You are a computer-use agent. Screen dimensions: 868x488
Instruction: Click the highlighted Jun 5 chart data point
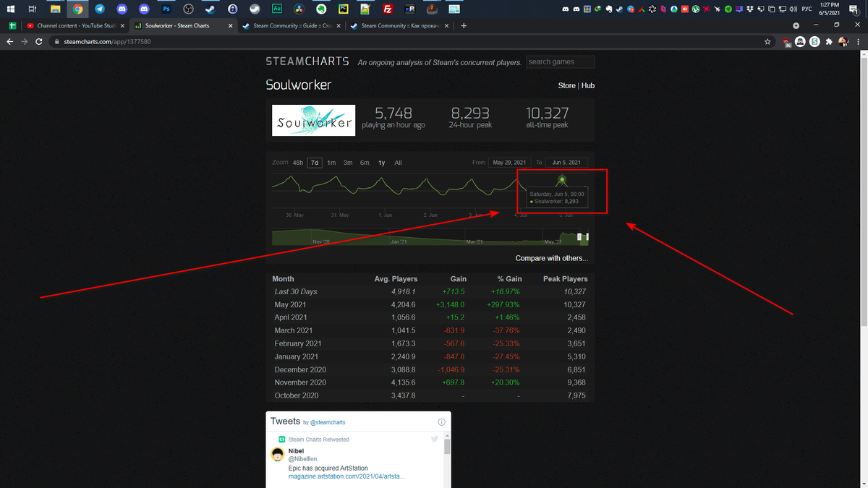pyautogui.click(x=562, y=179)
